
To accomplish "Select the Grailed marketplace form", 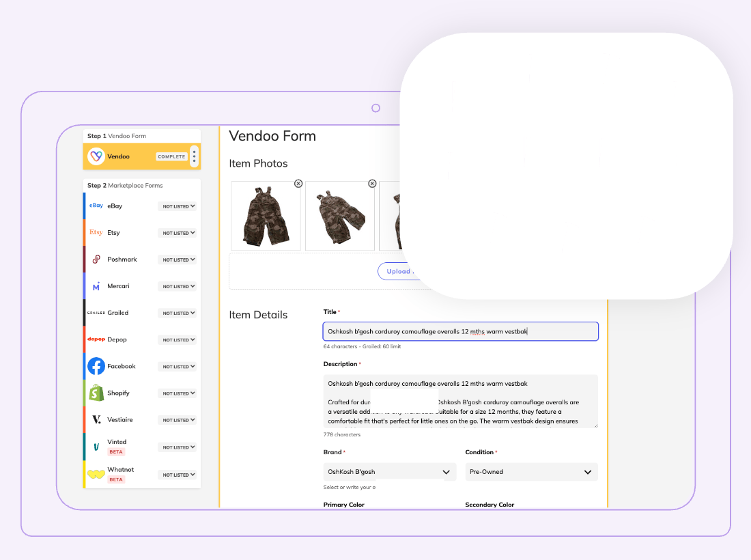I will tap(142, 313).
